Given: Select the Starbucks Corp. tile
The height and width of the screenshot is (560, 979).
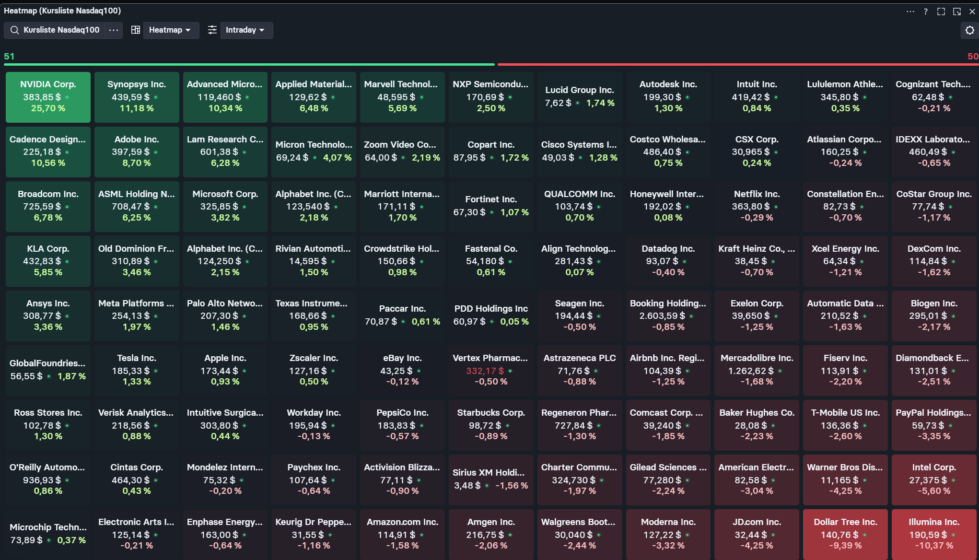Looking at the screenshot, I should coord(491,425).
